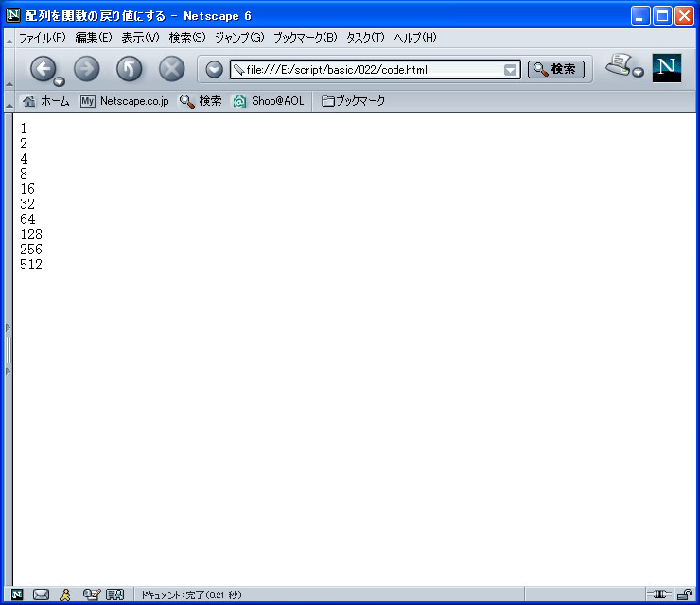
Task: Click the number 1 line in the page
Action: pyautogui.click(x=24, y=129)
